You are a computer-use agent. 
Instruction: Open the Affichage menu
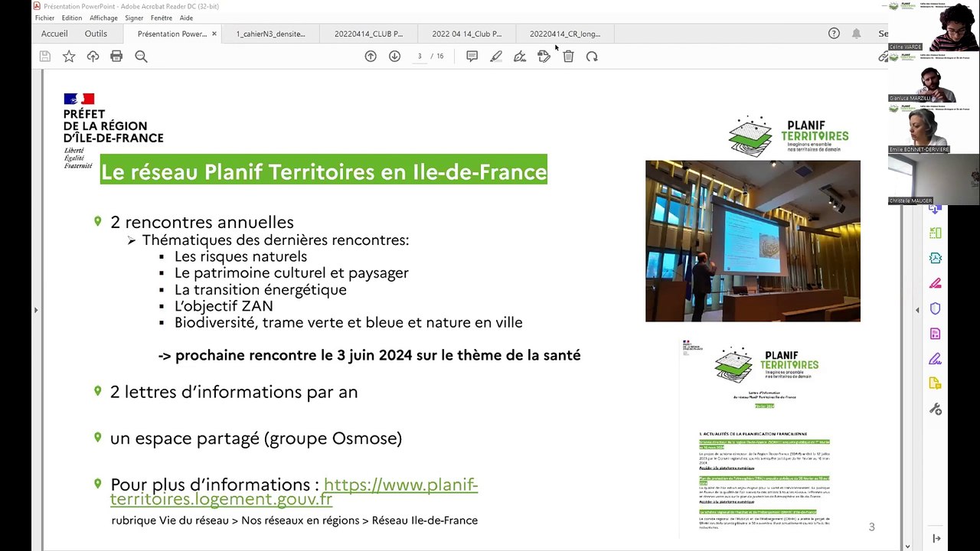[103, 18]
